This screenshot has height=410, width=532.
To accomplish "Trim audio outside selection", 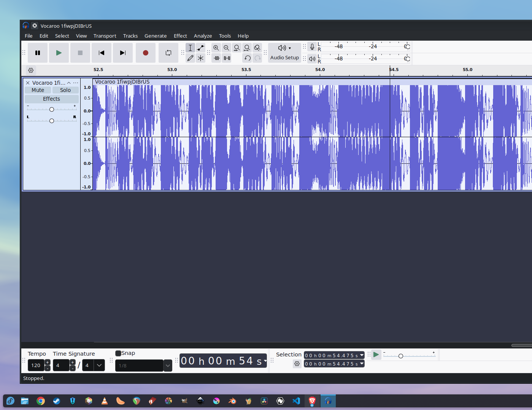I will [x=216, y=58].
